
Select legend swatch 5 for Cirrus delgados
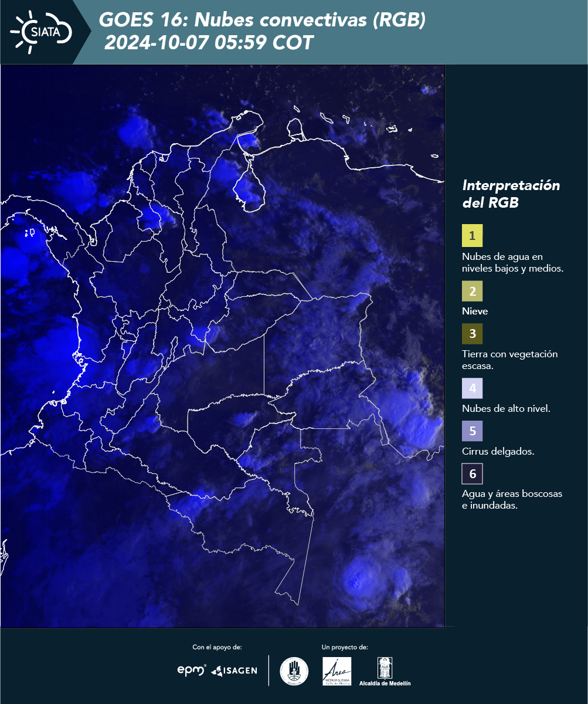tap(472, 431)
